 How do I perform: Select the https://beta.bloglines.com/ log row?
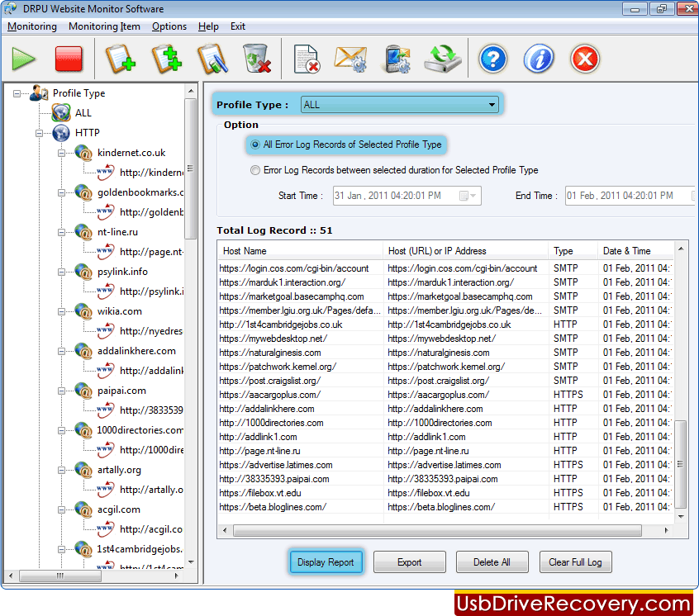445,507
